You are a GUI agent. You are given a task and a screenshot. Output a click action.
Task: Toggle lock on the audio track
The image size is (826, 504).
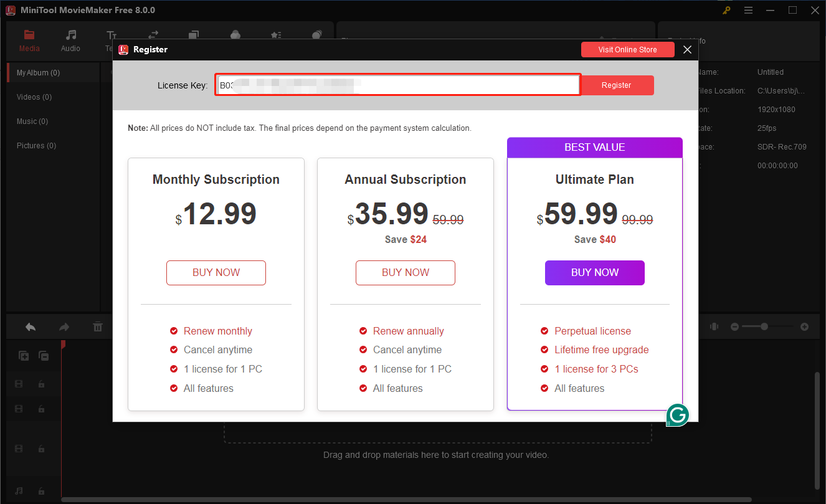[x=41, y=491]
